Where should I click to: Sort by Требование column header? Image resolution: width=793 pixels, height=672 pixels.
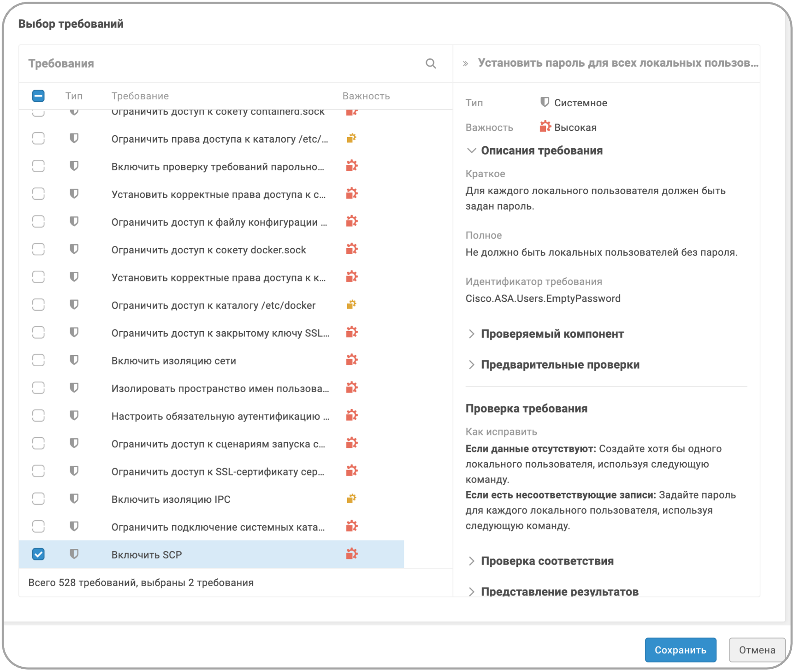pyautogui.click(x=140, y=96)
